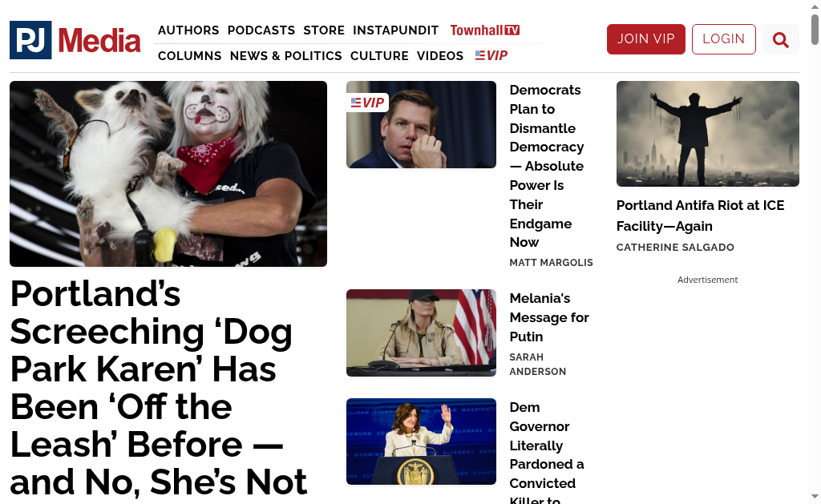Click the governor at podium thumbnail

click(x=421, y=442)
